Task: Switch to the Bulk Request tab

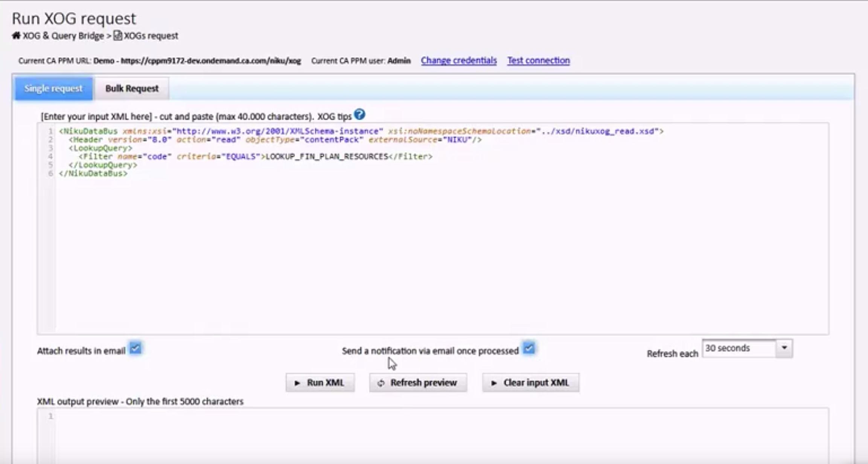Action: 132,89
